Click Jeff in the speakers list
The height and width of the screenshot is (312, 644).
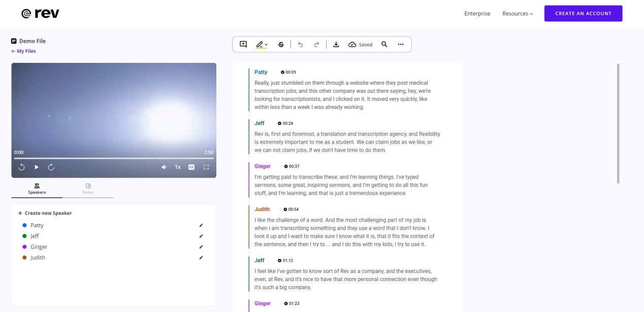tap(35, 236)
